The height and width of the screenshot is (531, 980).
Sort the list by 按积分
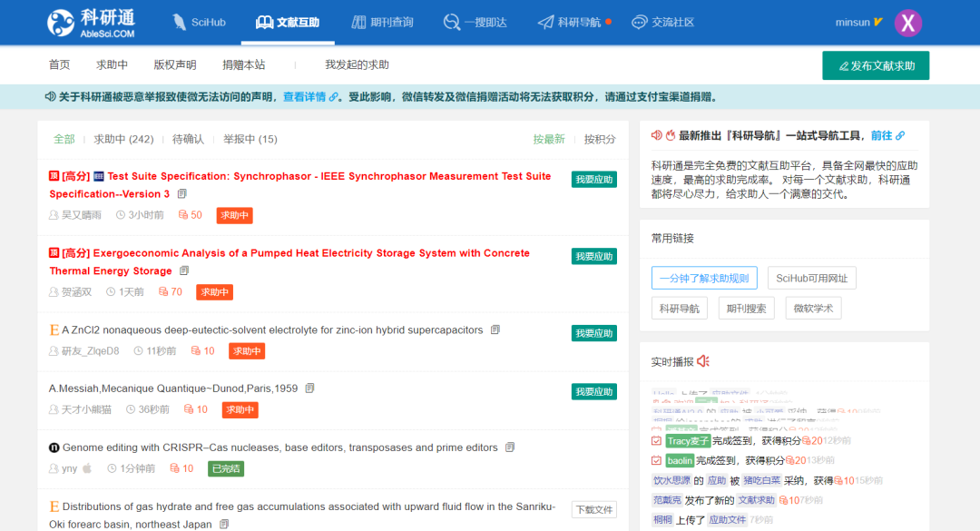[x=600, y=139]
